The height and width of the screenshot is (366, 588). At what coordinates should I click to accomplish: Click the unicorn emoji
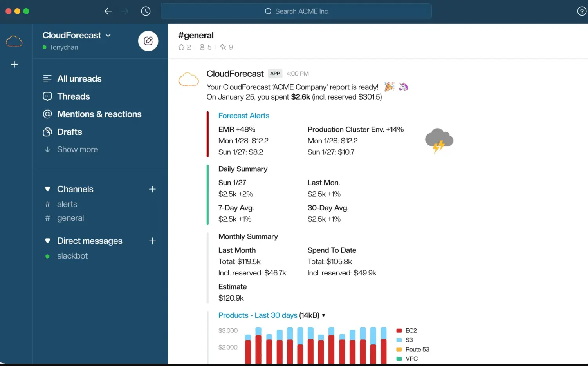coord(403,87)
